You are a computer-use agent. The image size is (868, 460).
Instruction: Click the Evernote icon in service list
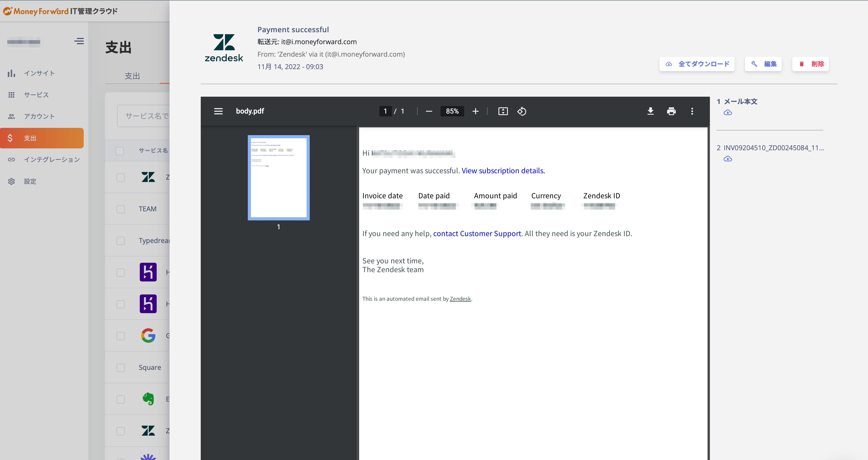pos(148,399)
